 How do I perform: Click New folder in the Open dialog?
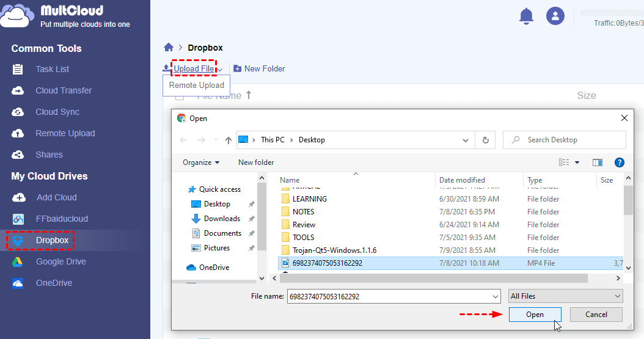[256, 162]
